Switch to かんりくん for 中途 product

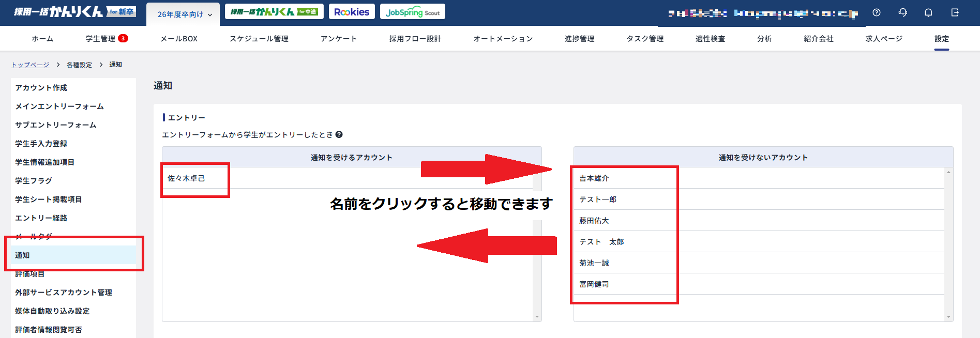[274, 12]
